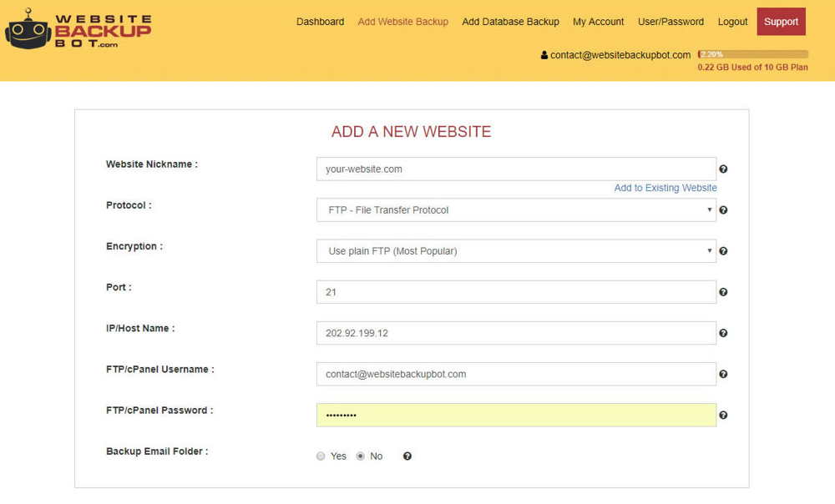Open the Protocol dropdown
835x504 pixels.
tap(516, 210)
